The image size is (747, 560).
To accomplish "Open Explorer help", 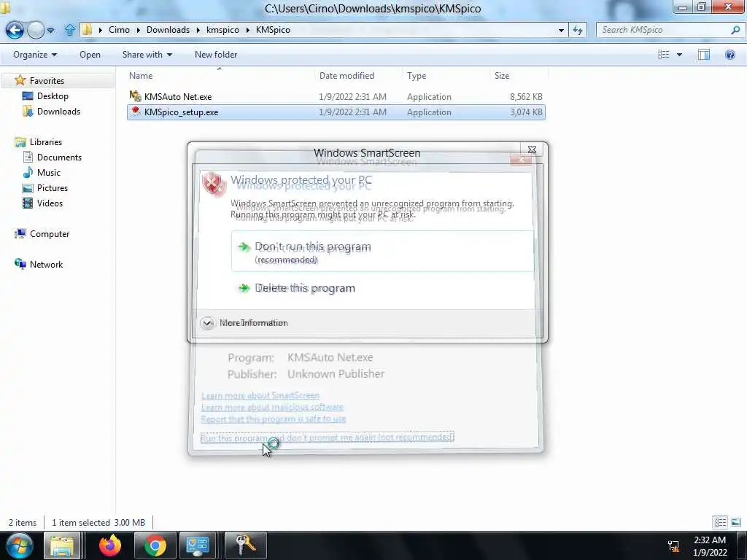I will [729, 54].
